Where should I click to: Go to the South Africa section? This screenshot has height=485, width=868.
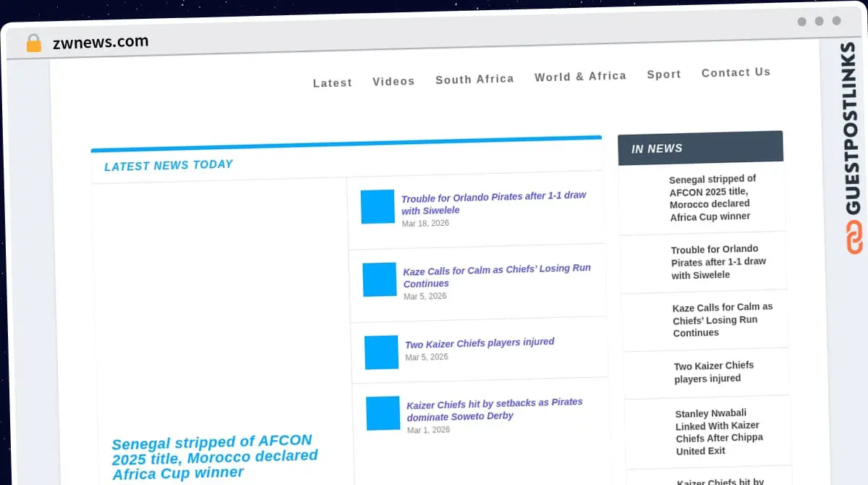(475, 79)
